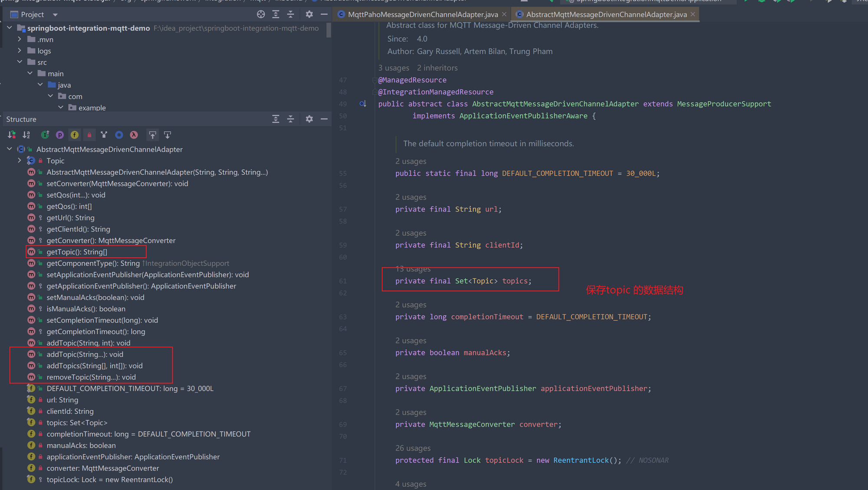Toggle Show Properties purple P icon
This screenshot has height=490, width=868.
[x=60, y=135]
